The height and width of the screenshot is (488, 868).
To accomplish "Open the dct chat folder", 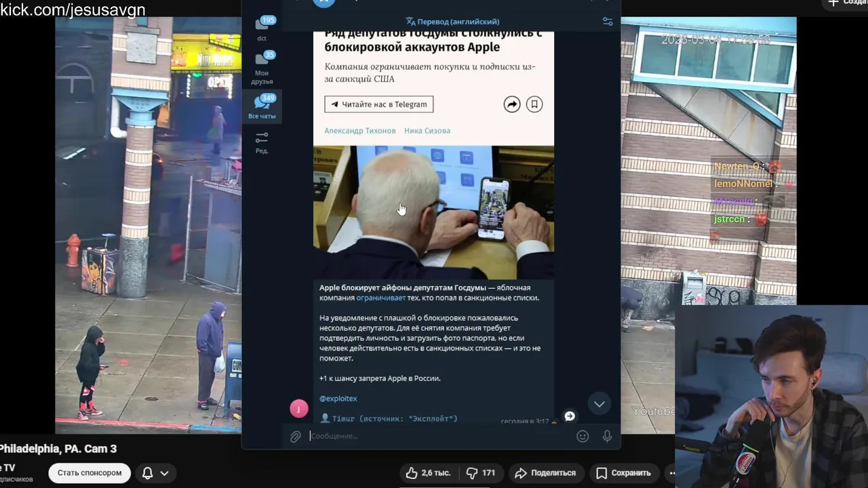I will click(262, 29).
